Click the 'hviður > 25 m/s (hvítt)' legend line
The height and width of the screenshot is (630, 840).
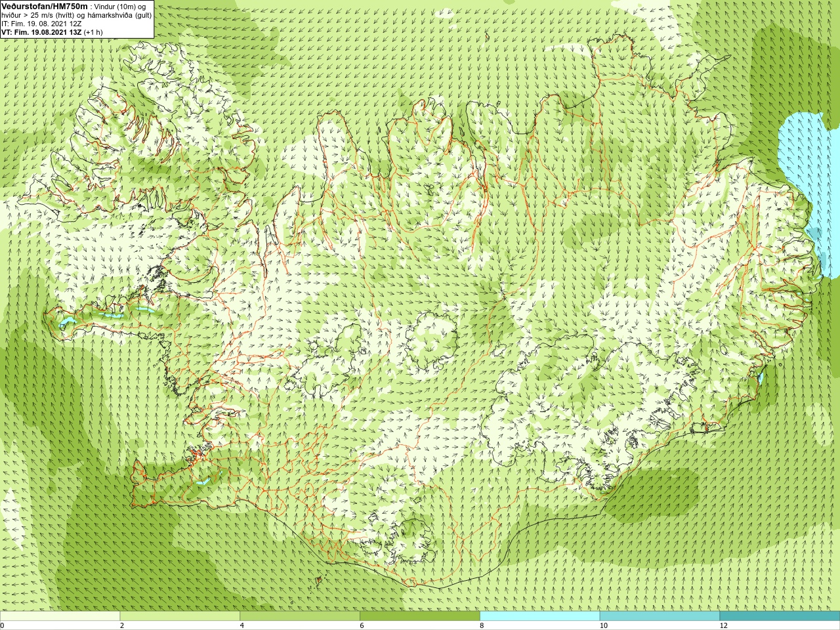click(x=76, y=15)
